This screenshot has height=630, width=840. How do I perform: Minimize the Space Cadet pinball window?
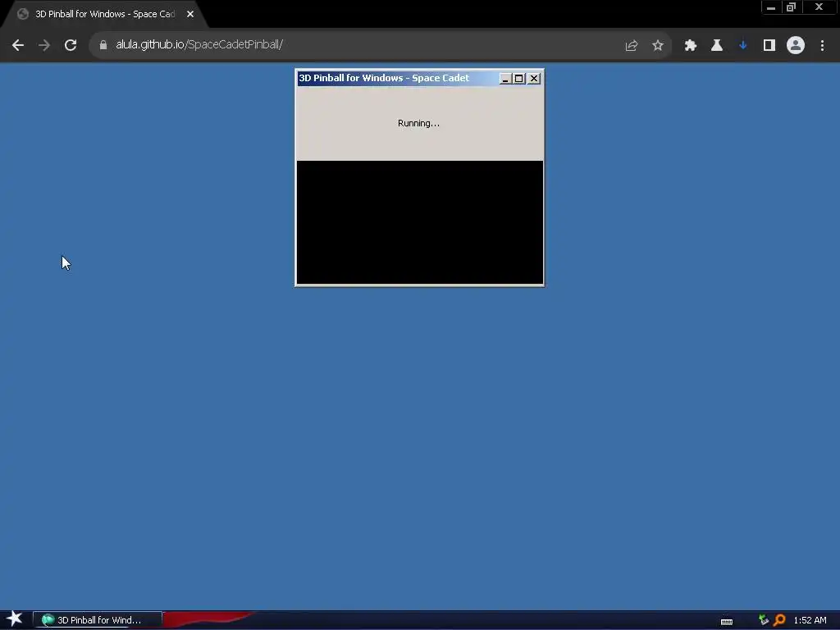pyautogui.click(x=505, y=79)
